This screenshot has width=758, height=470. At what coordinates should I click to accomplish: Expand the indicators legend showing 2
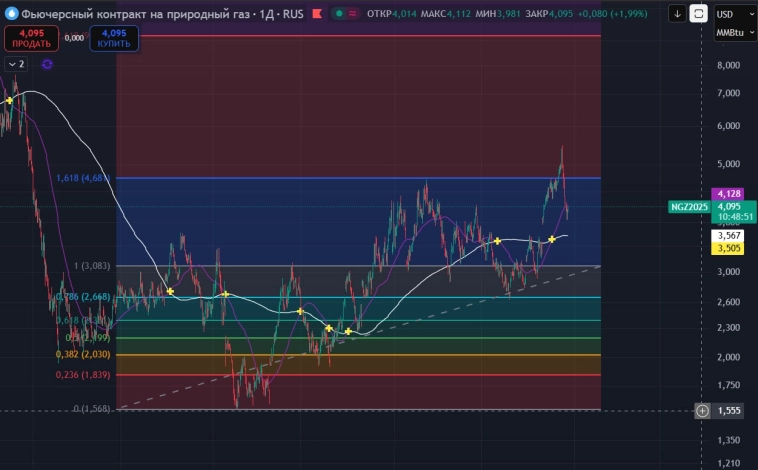tap(16, 64)
